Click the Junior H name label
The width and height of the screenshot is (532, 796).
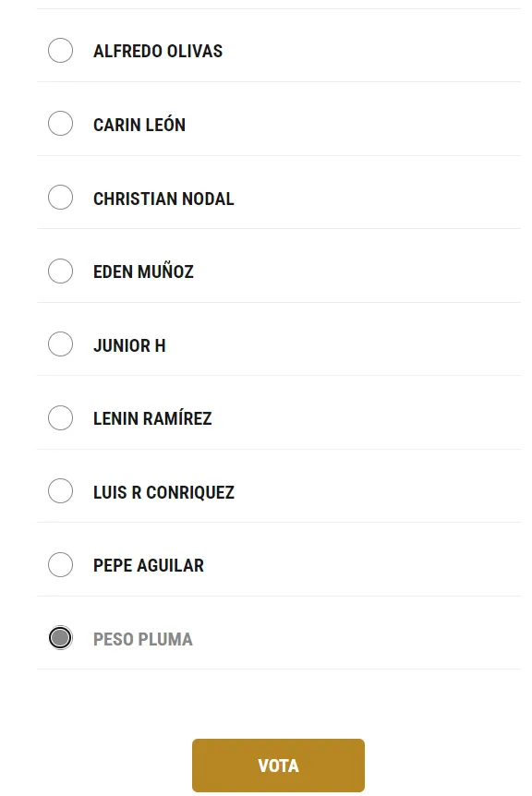click(x=127, y=344)
